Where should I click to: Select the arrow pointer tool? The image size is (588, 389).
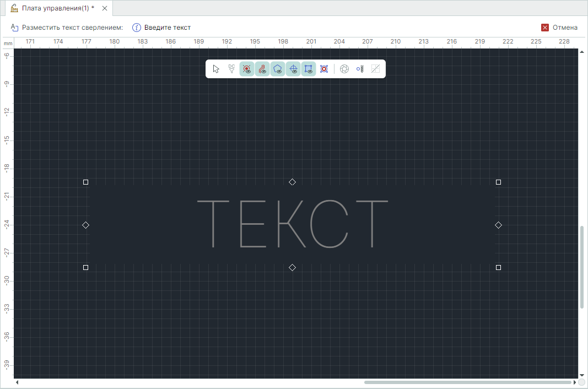click(x=216, y=69)
